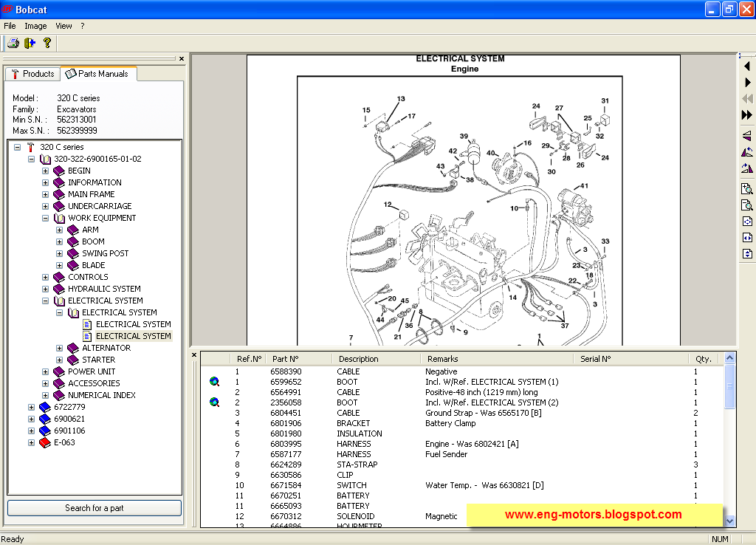756x545 pixels.
Task: Sort by the Description column header
Action: coord(376,359)
